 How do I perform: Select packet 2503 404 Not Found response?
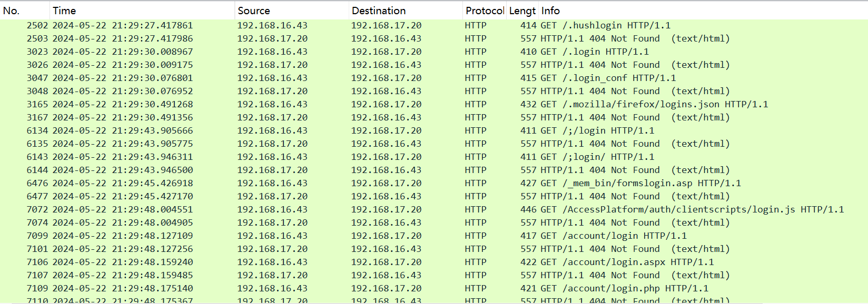[635, 38]
